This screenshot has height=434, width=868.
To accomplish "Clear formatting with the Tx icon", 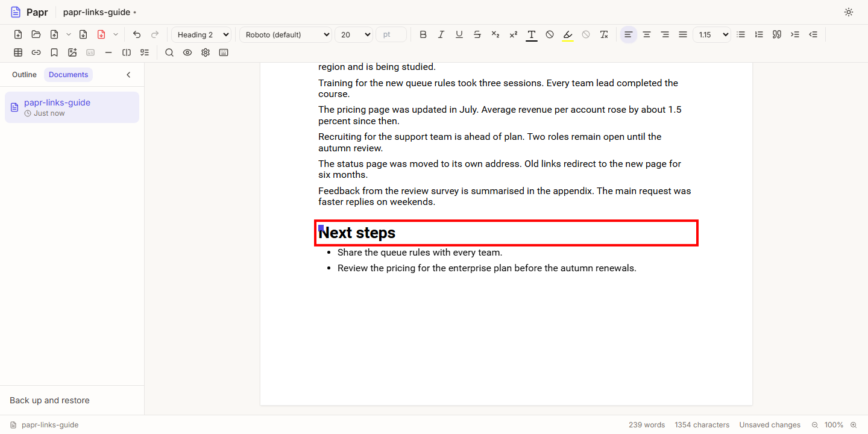I will click(x=604, y=34).
